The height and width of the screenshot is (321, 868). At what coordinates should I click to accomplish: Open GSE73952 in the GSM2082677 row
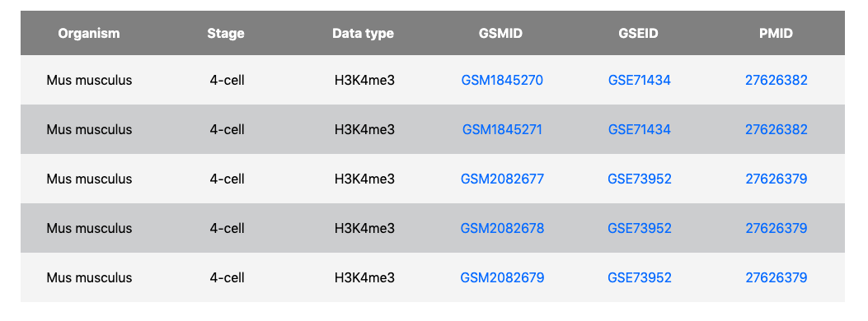point(640,179)
